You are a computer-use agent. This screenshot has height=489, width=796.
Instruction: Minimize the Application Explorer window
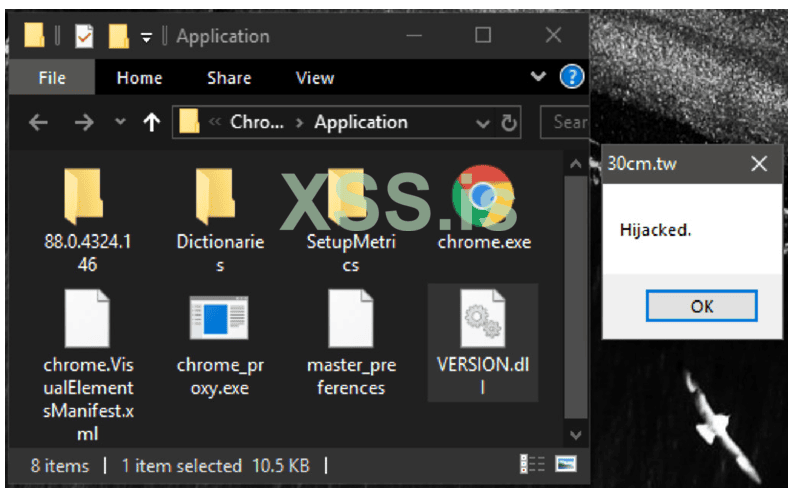click(414, 36)
